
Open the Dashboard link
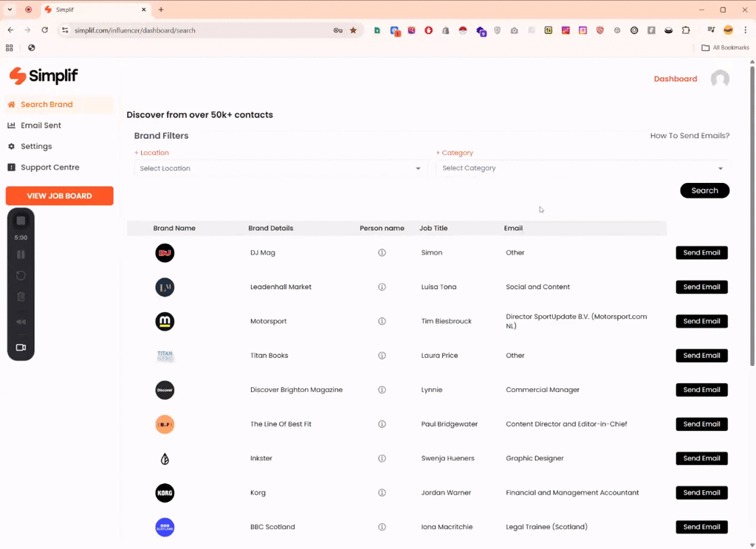(x=675, y=79)
